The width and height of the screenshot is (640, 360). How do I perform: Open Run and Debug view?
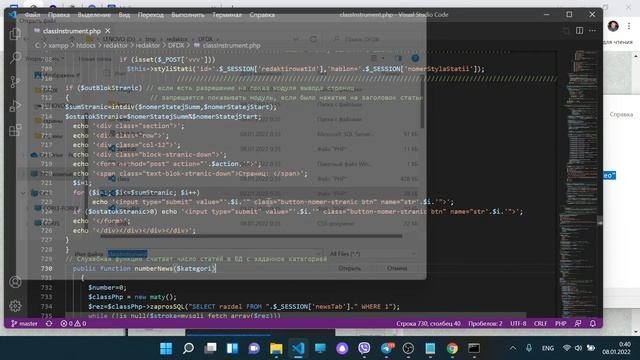15,106
